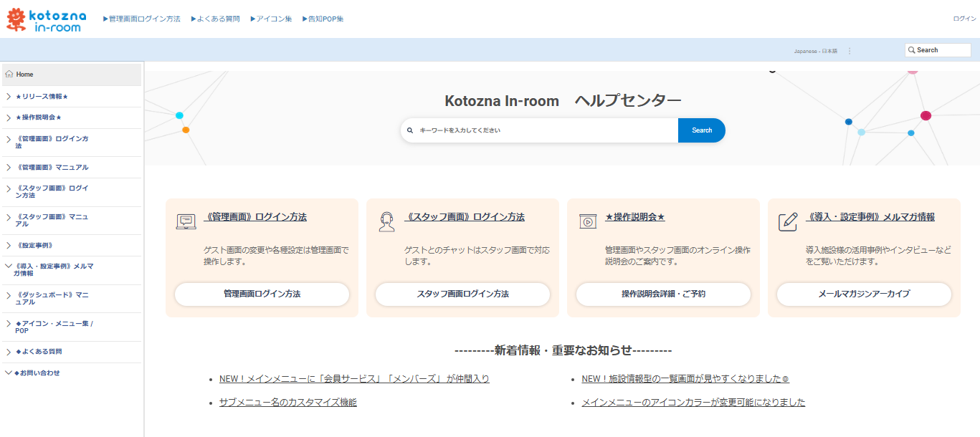This screenshot has height=437, width=980.
Task: Collapse ◆お問い合わせ sidebar item
Action: pyautogui.click(x=8, y=373)
